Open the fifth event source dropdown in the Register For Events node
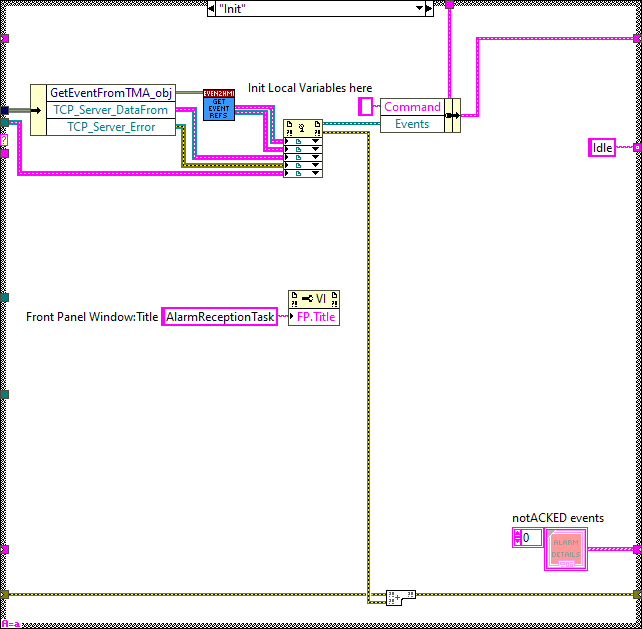642x629 pixels. [315, 173]
